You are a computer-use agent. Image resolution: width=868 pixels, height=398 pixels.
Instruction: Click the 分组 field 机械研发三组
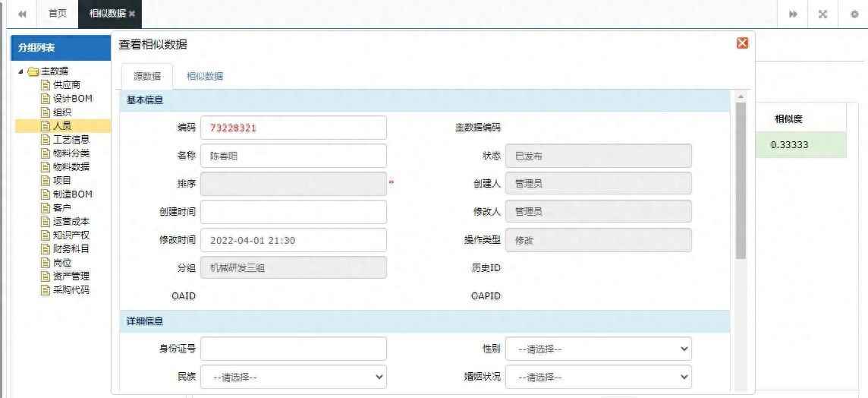point(294,267)
